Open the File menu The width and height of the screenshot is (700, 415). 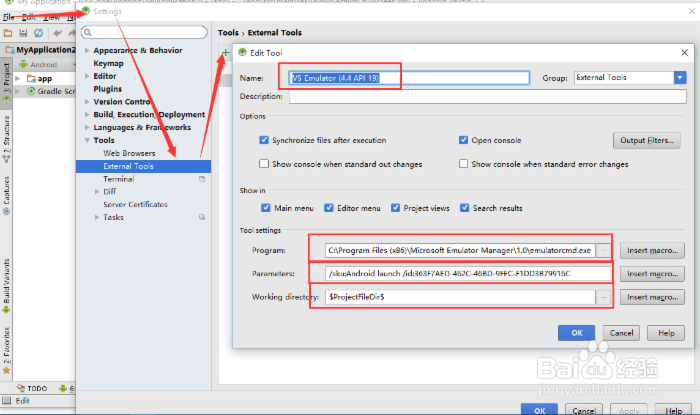coord(8,17)
